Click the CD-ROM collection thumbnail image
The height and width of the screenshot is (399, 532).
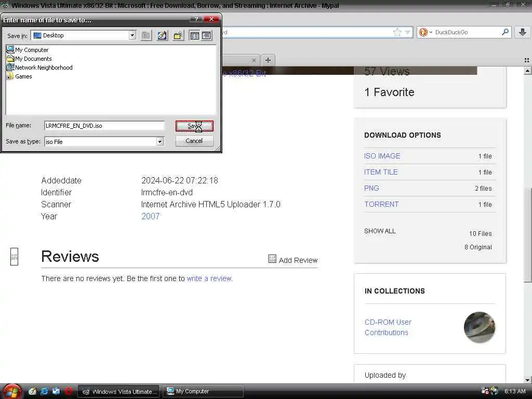click(x=480, y=327)
